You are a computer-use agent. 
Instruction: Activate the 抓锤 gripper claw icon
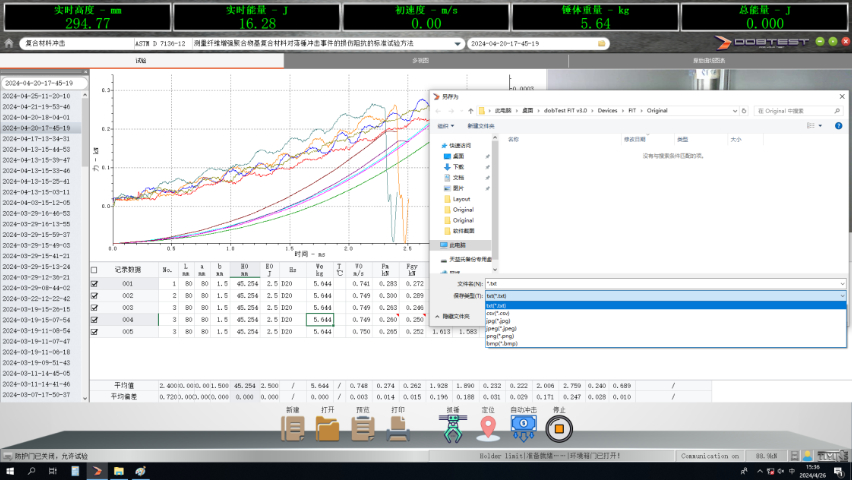coord(453,428)
